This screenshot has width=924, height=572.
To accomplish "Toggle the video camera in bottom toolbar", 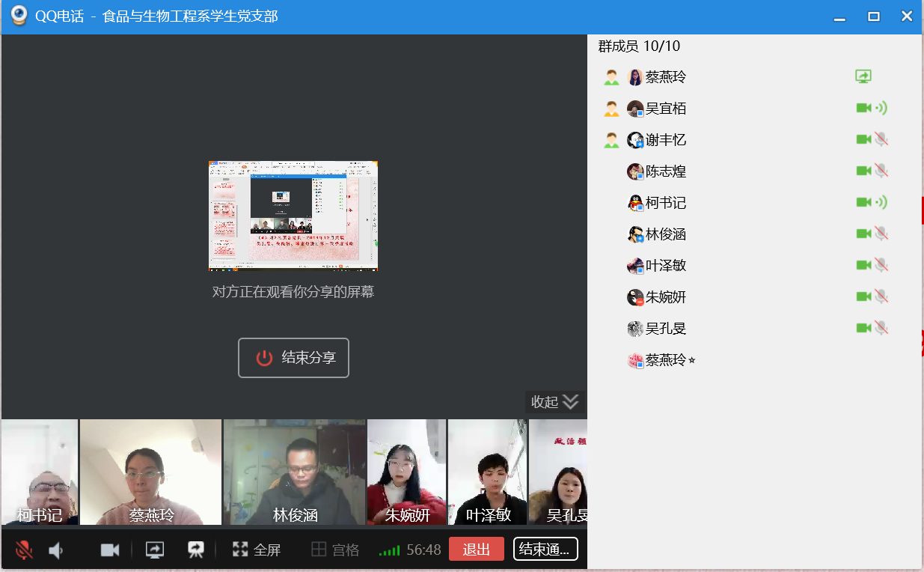I will 110,550.
